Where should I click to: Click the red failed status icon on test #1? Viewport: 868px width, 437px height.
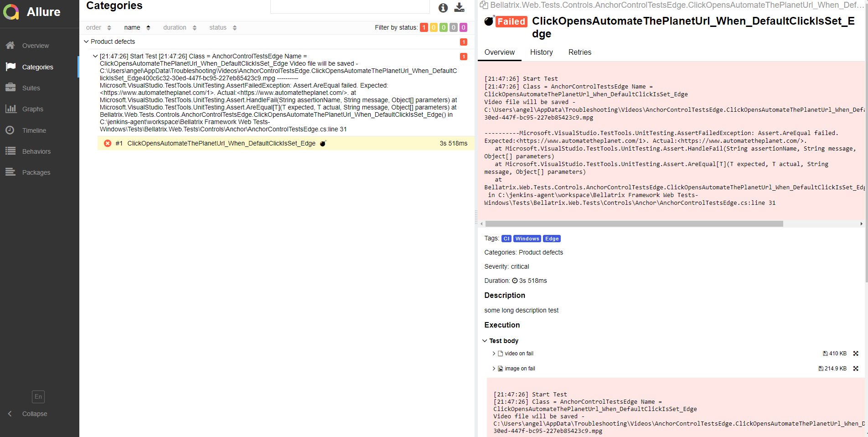coord(108,143)
